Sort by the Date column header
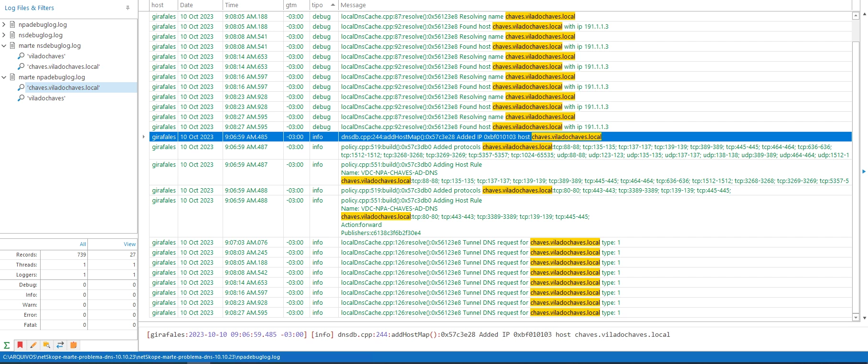 (x=200, y=5)
